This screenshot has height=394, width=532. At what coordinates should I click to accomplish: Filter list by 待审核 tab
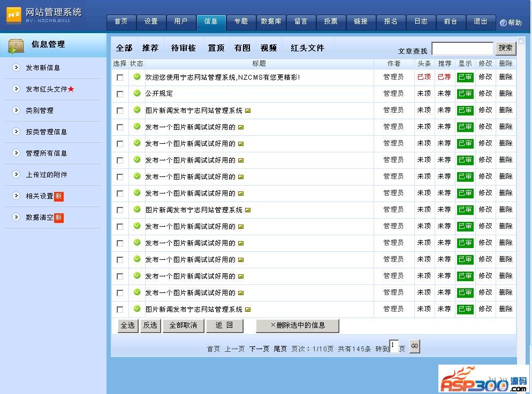click(x=184, y=48)
